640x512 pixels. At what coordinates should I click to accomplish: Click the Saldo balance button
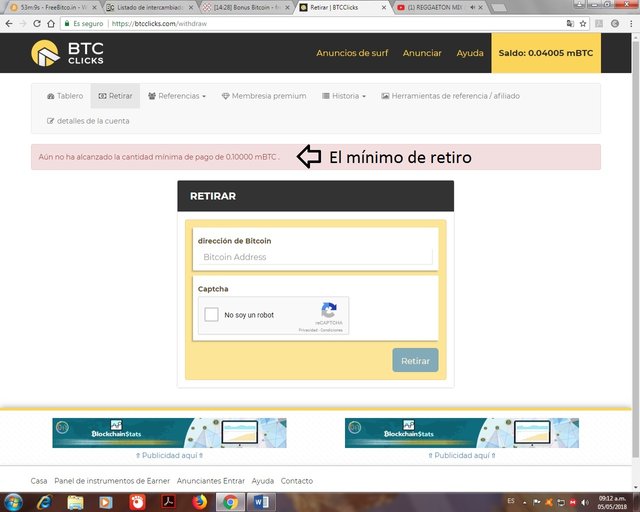[x=546, y=53]
